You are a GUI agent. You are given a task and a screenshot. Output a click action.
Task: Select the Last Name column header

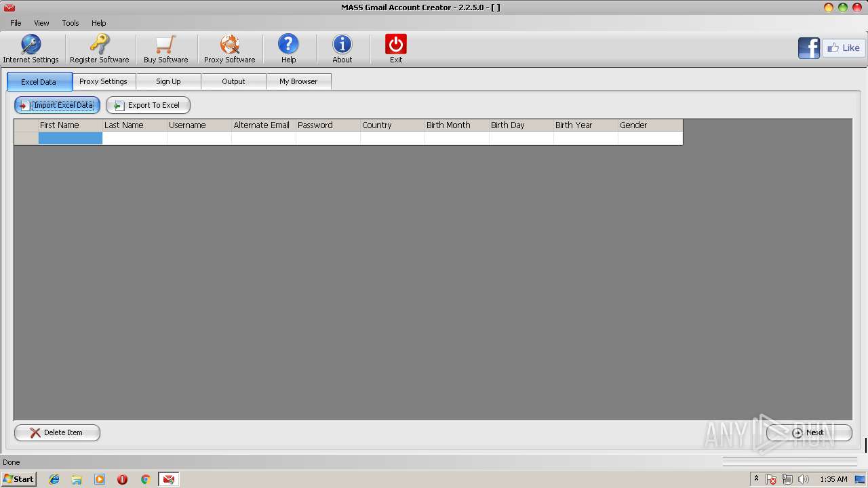(134, 125)
